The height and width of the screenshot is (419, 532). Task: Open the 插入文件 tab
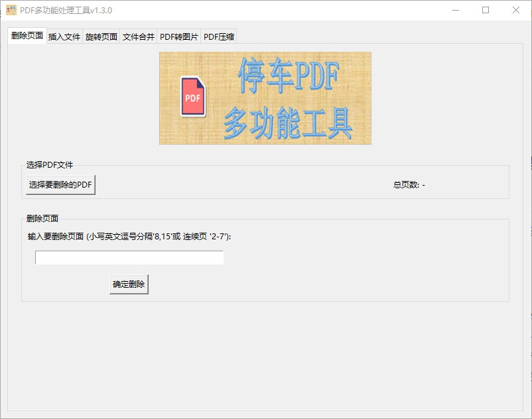point(64,36)
